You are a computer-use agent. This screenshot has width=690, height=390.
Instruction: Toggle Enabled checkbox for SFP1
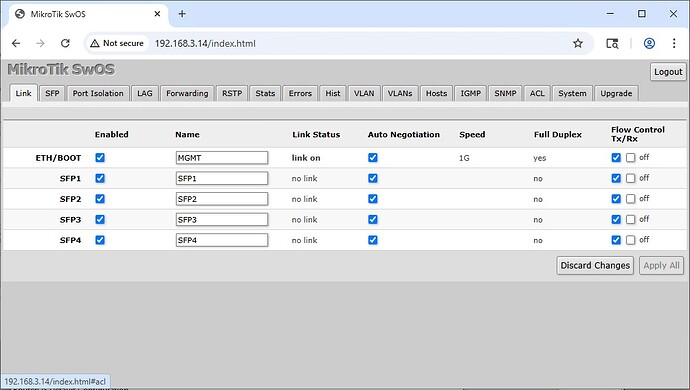[100, 178]
